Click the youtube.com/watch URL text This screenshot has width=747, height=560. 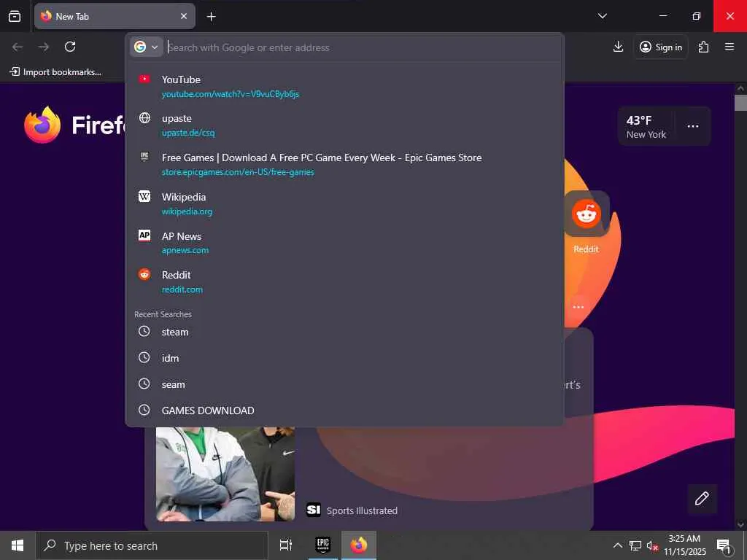point(230,94)
